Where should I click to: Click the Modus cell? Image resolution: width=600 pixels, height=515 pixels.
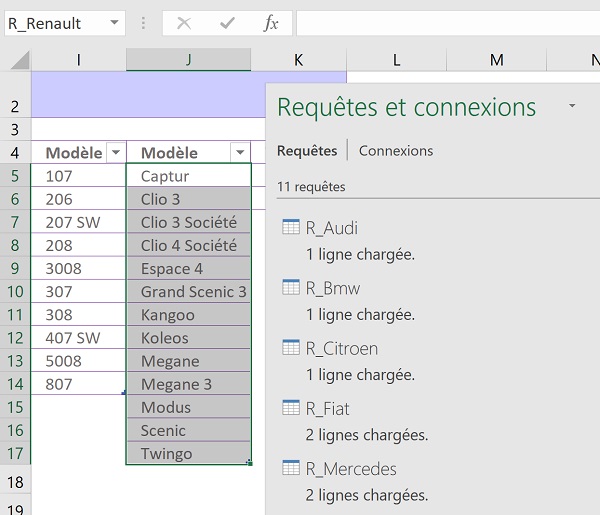tap(189, 407)
